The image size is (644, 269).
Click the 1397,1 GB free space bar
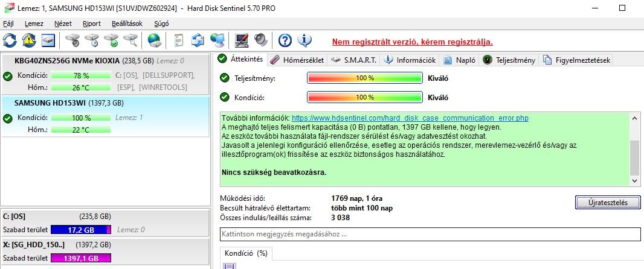[81, 258]
